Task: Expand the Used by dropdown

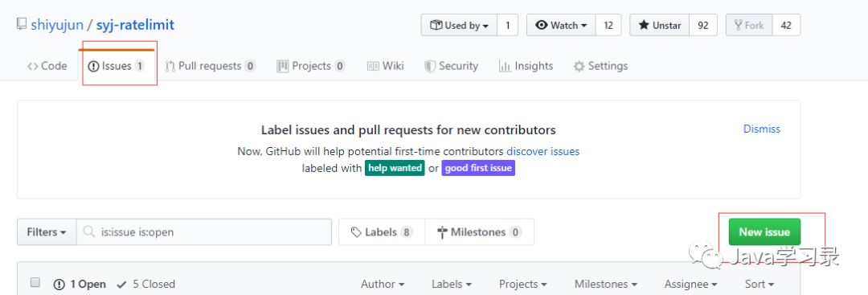Action: (x=459, y=25)
